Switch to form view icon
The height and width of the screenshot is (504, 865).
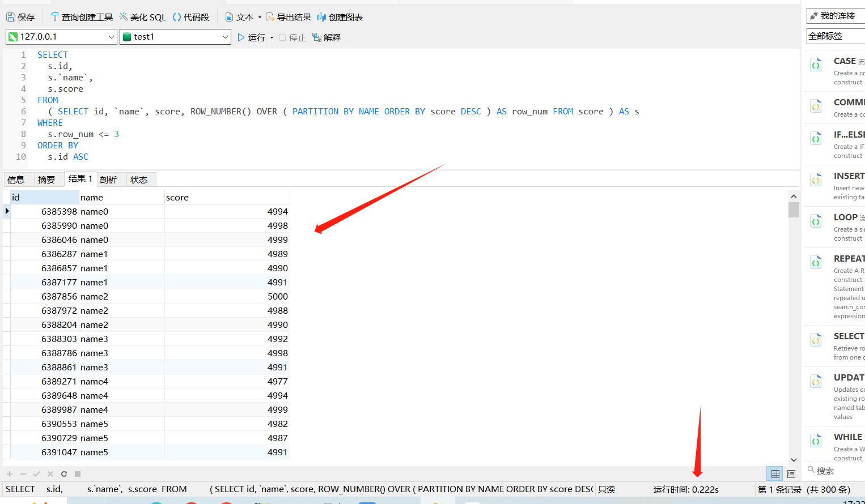pyautogui.click(x=791, y=474)
